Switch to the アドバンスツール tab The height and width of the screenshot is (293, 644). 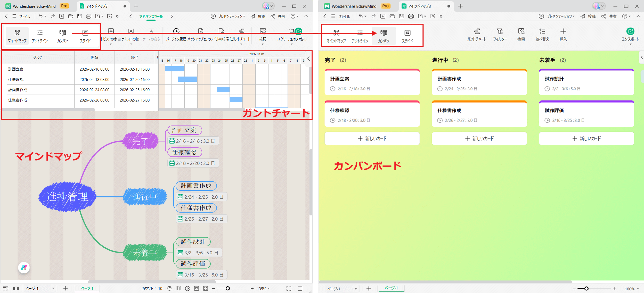tap(151, 16)
